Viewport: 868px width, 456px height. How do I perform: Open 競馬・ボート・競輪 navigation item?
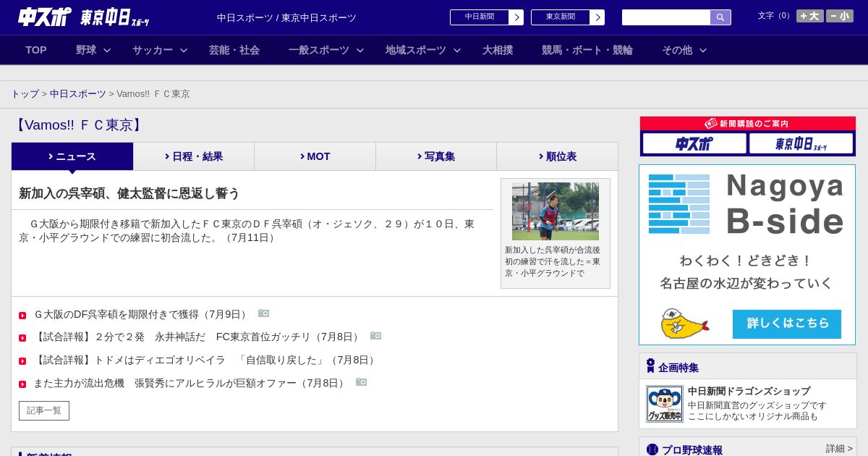pos(587,50)
